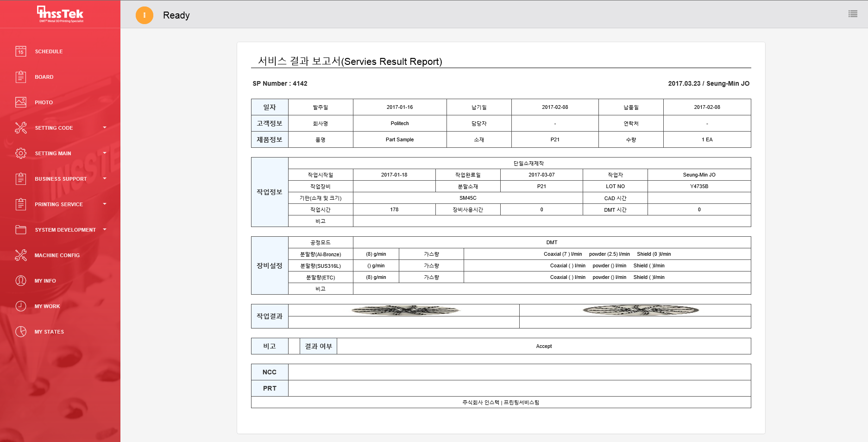Open the My Work clock icon

coord(21,306)
